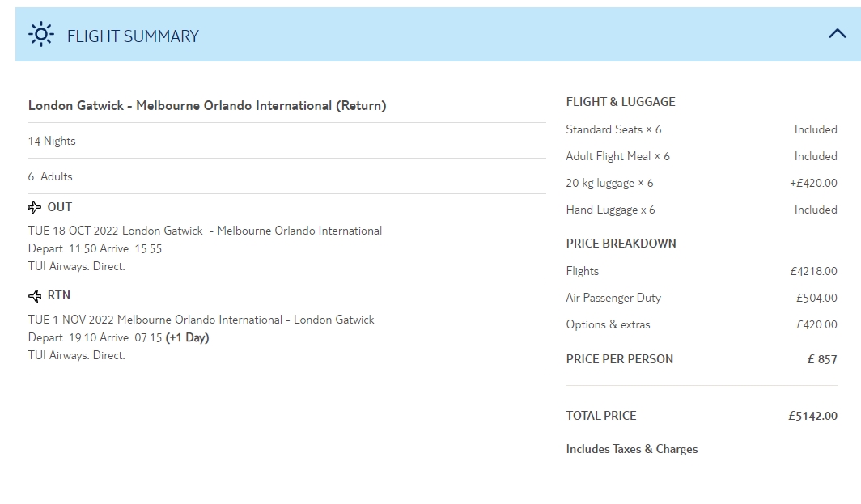Image resolution: width=861 pixels, height=504 pixels.
Task: Click the RTN flight label
Action: (59, 295)
